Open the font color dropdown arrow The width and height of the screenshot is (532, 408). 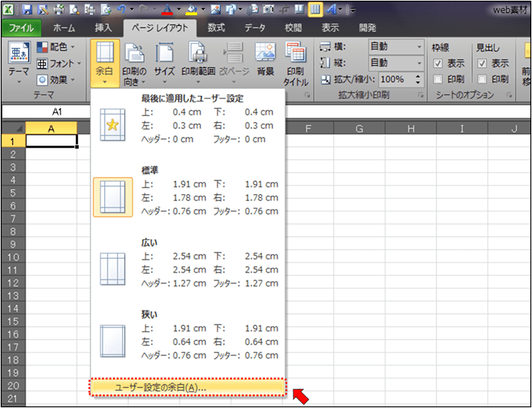pyautogui.click(x=178, y=9)
